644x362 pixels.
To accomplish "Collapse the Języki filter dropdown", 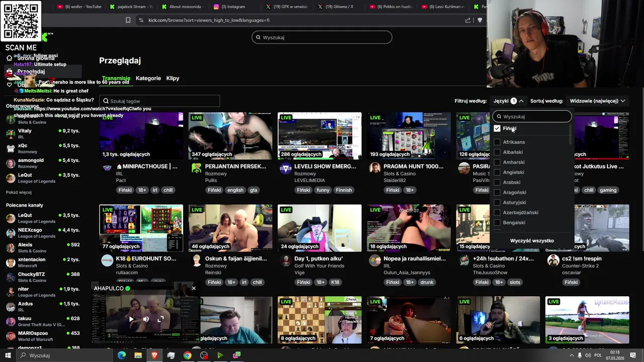I will (x=509, y=101).
